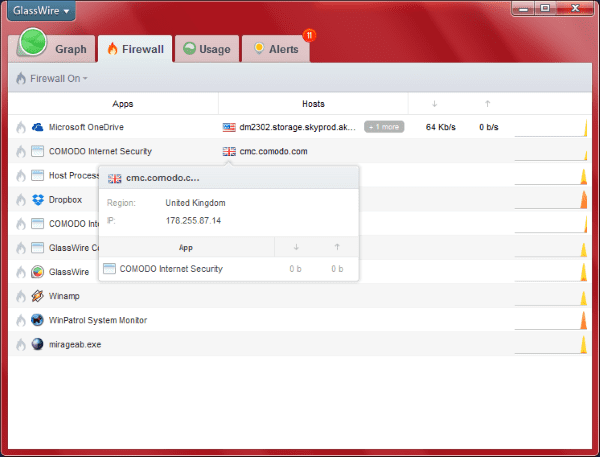Block mirageab.exe using its flame icon
The image size is (600, 457).
pyautogui.click(x=21, y=344)
